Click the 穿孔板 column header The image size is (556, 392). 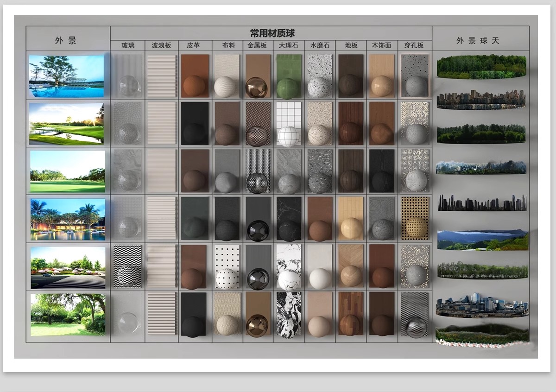[x=414, y=45]
